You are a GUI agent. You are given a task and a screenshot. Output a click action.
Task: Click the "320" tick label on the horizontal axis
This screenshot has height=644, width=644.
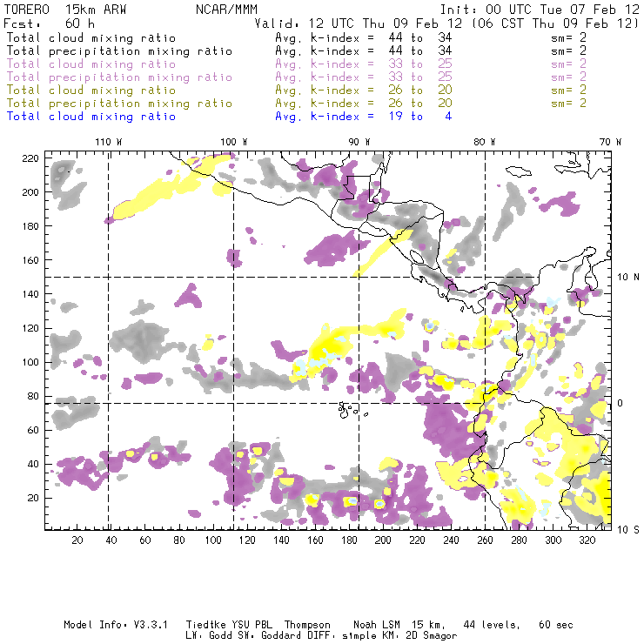[587, 540]
